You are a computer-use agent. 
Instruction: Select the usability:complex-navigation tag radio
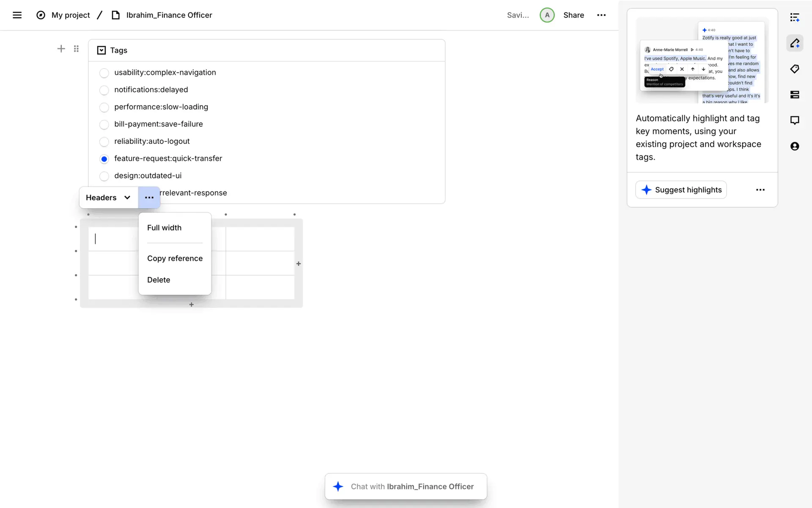click(104, 73)
